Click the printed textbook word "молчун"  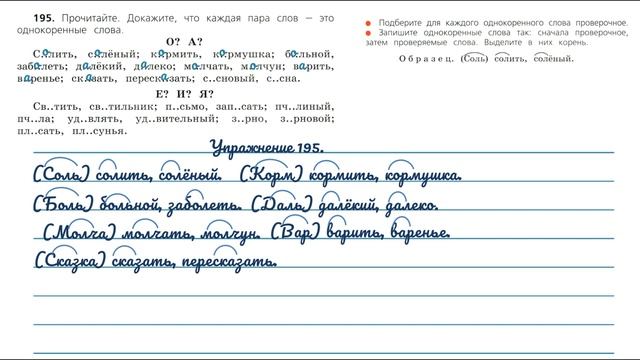coord(261,67)
